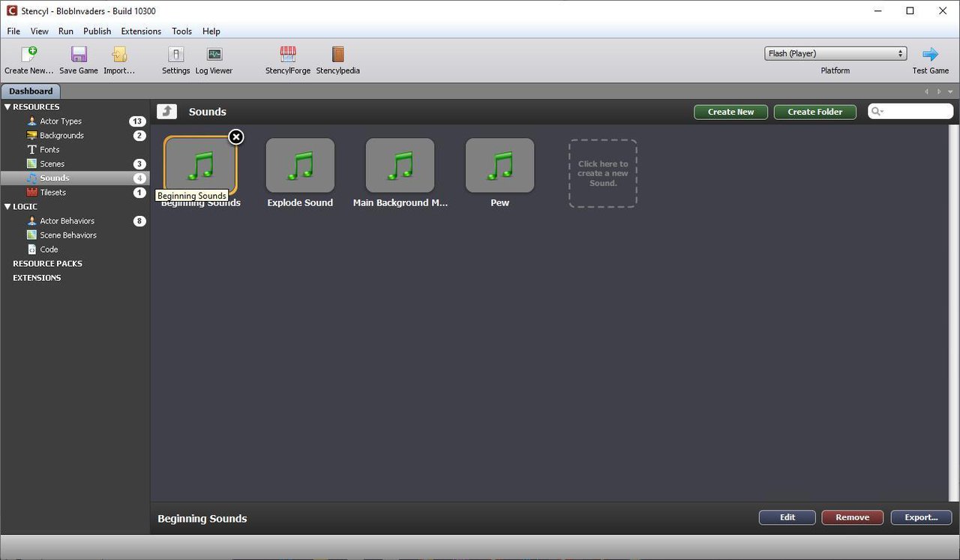960x560 pixels.
Task: Select the Pew sound thumbnail
Action: [x=499, y=165]
